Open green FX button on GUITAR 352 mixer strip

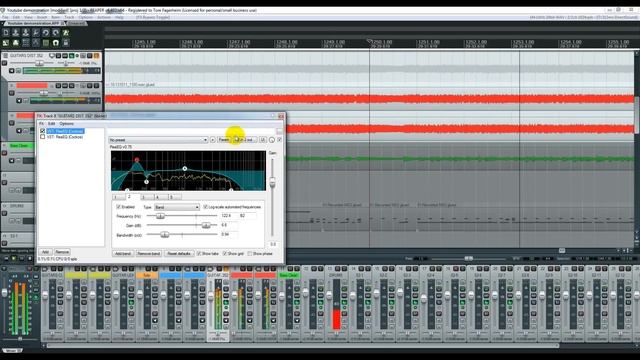226,303
